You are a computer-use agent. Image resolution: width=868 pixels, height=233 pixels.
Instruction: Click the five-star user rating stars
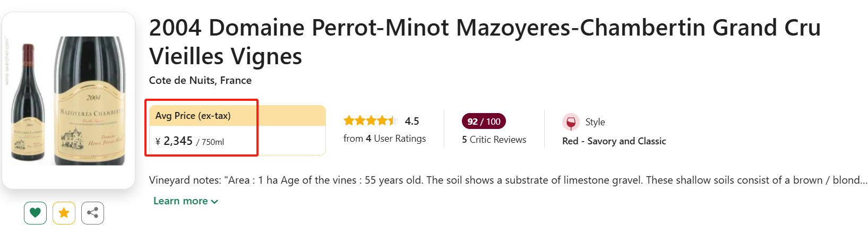(370, 121)
